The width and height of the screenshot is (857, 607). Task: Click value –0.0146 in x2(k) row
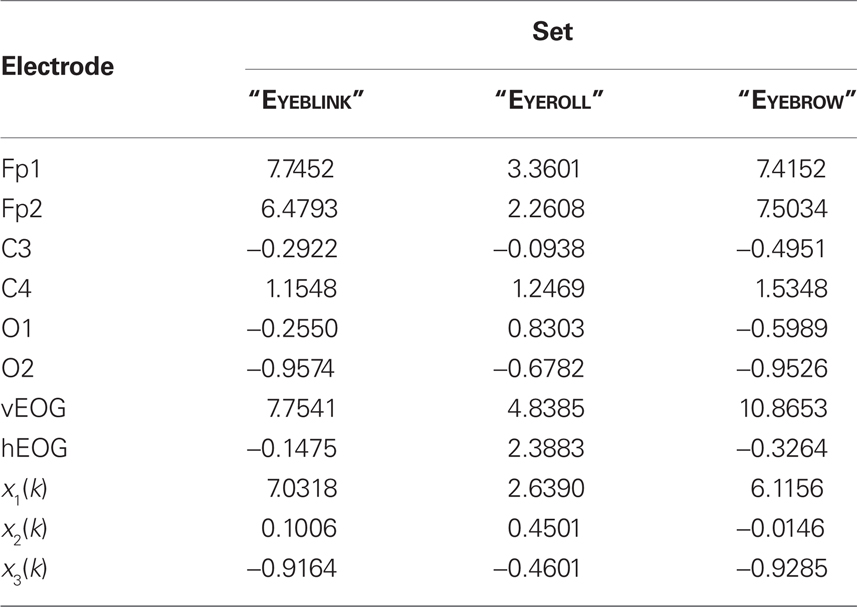tap(780, 528)
